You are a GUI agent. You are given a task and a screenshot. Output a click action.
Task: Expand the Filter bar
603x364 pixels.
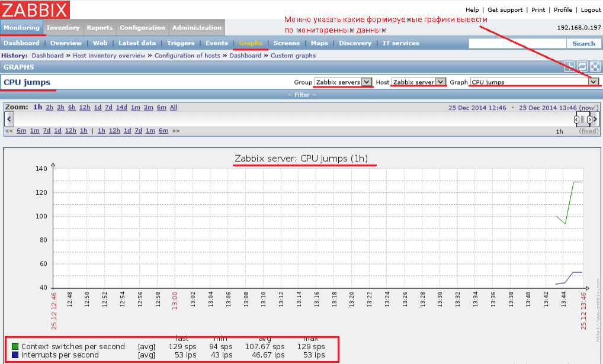tap(302, 95)
